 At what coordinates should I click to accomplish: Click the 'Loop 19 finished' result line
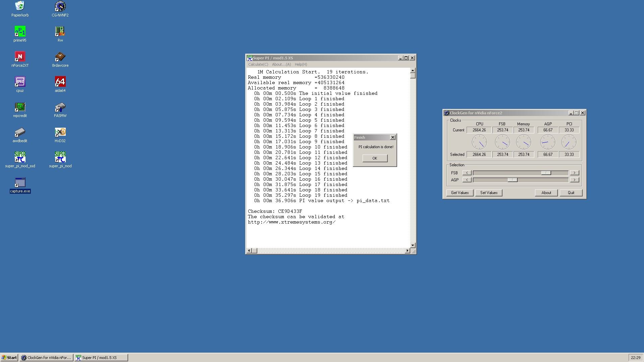pos(301,195)
